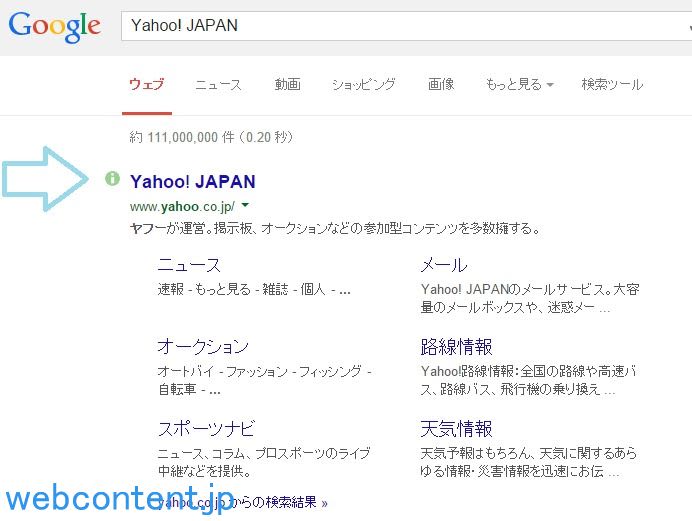Switch to the ニュース tab
Viewport: 692px width, 521px height.
pos(218,85)
